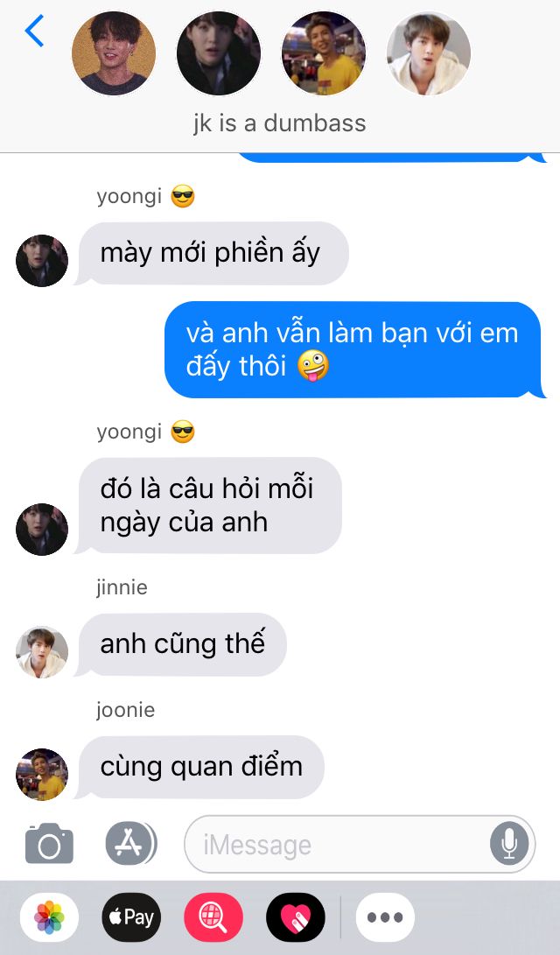Open the camera icon
This screenshot has width=560, height=955.
(x=49, y=844)
